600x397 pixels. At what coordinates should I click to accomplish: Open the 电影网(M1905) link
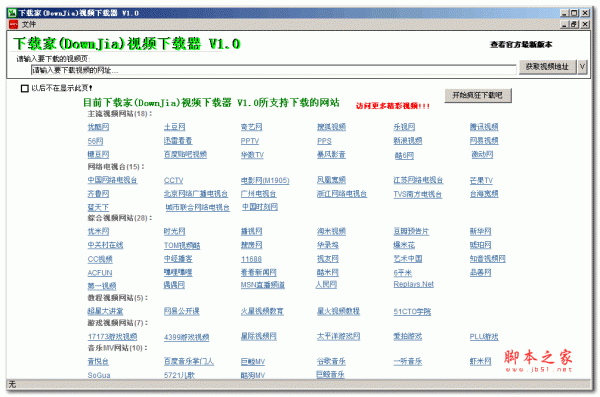click(265, 180)
